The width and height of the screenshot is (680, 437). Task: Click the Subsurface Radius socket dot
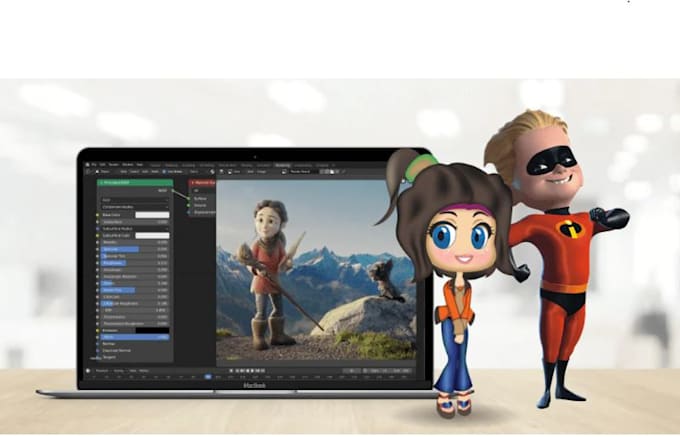coord(98,229)
